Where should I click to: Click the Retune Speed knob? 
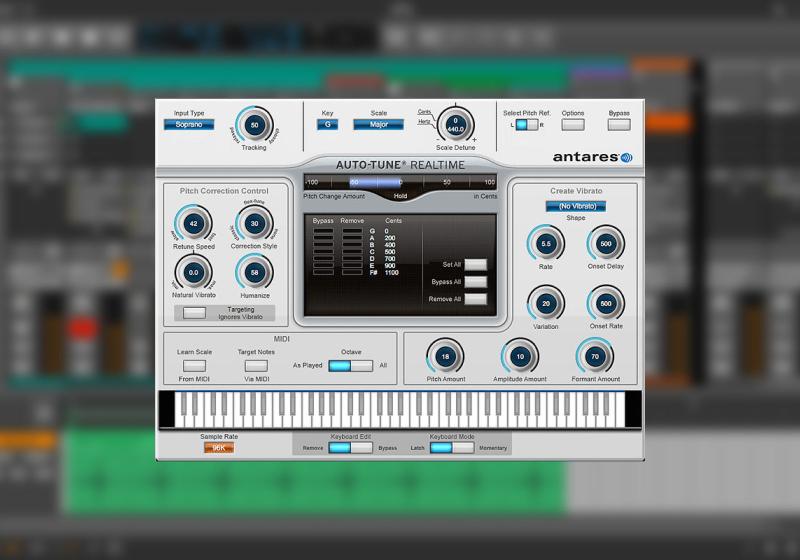click(194, 224)
